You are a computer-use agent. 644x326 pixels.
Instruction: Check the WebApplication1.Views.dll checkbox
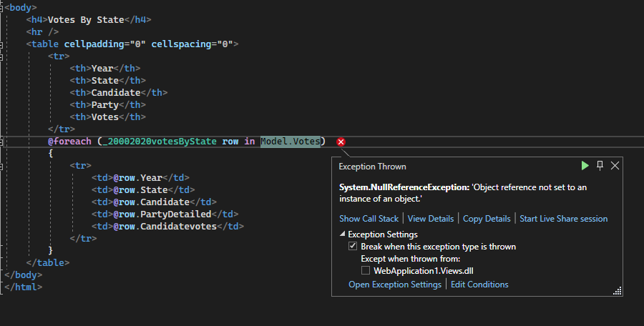tap(366, 271)
